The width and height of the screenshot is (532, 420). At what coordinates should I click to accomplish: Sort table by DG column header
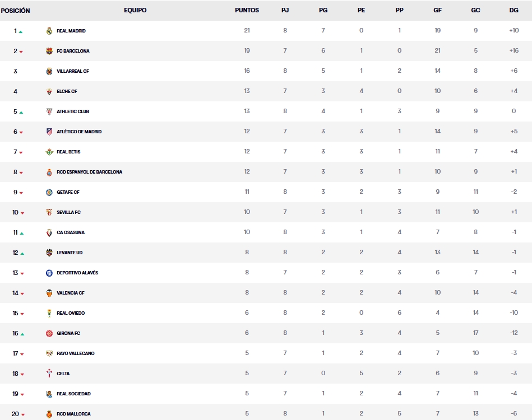[x=514, y=10]
